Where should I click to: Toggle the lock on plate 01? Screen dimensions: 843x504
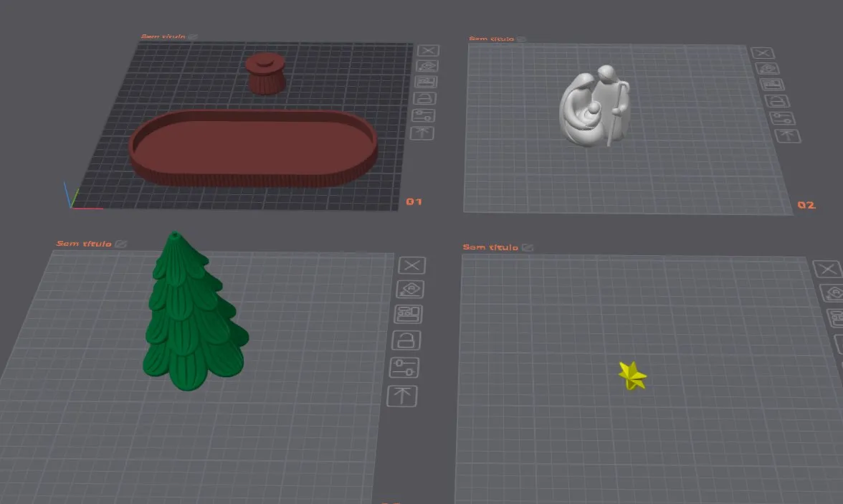coord(424,98)
